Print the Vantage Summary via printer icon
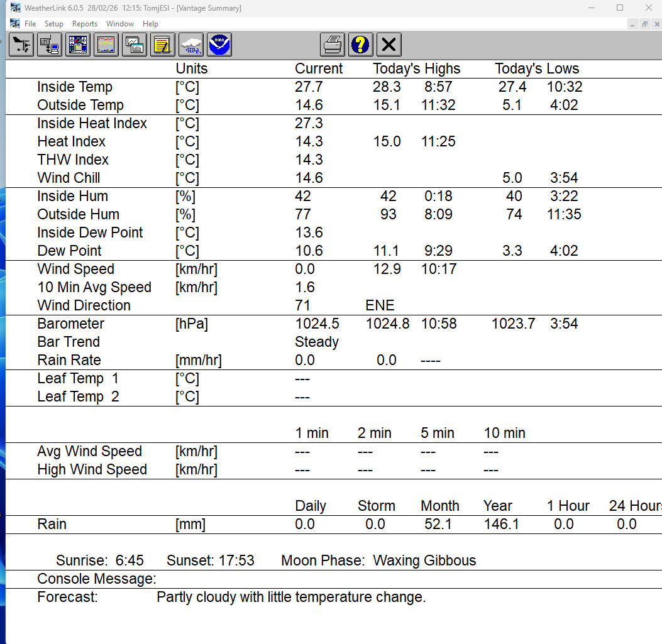This screenshot has width=662, height=644. point(333,45)
